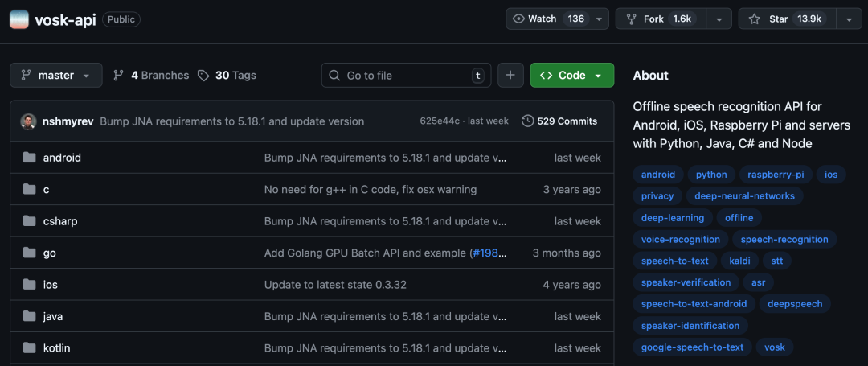The height and width of the screenshot is (366, 868).
Task: Open the java folder
Action: [x=53, y=316]
